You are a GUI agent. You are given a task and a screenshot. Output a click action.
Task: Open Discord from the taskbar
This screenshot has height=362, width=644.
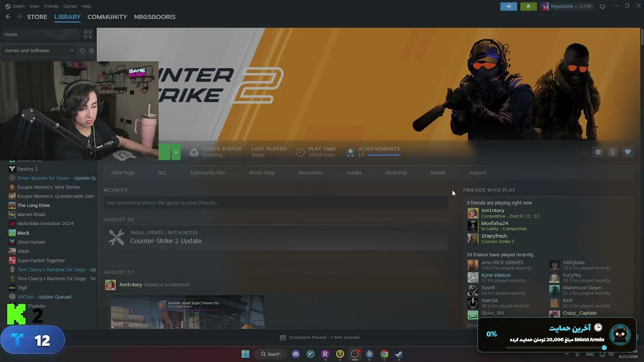click(296, 354)
